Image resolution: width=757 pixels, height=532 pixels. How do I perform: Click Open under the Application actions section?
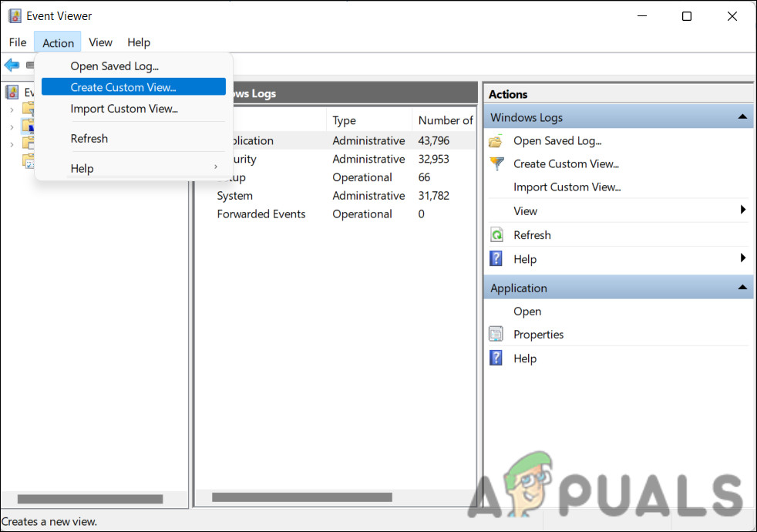click(527, 311)
